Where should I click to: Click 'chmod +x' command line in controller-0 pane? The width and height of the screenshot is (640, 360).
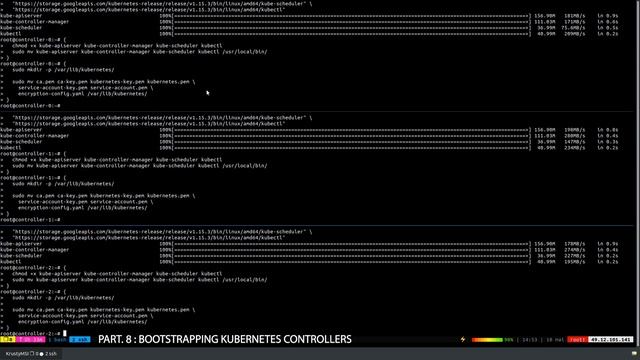coord(117,46)
